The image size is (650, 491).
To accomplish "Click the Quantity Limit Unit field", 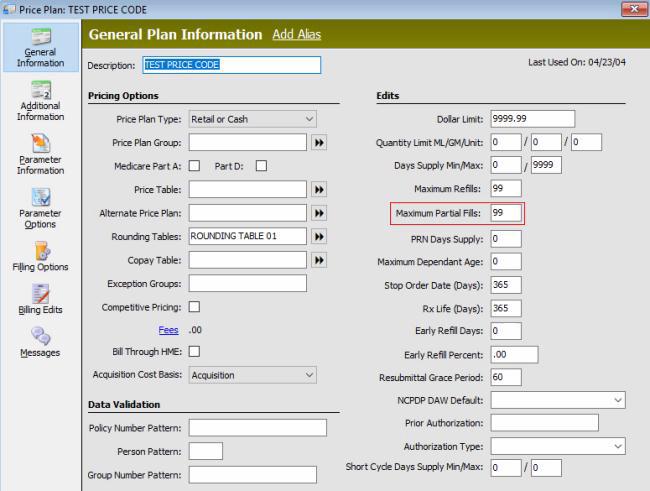I will [586, 142].
